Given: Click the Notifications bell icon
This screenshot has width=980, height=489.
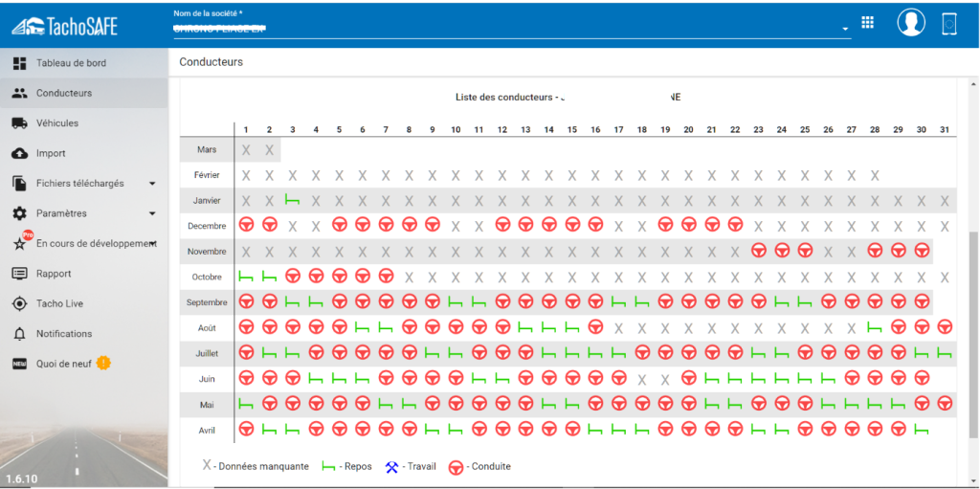Looking at the screenshot, I should (x=19, y=334).
